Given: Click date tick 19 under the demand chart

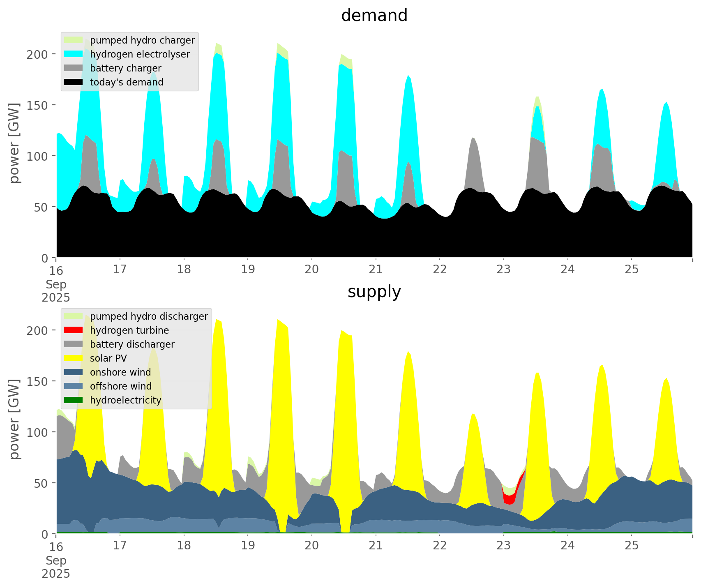Looking at the screenshot, I should 248,270.
